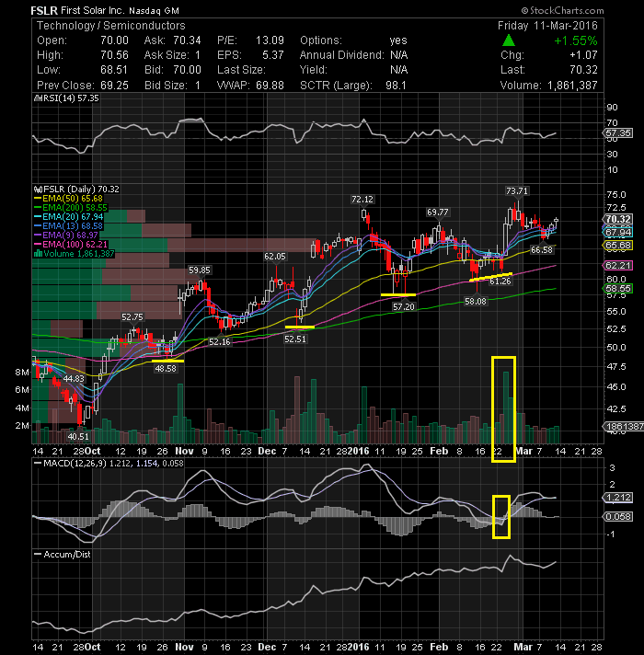Click the 66.58 price label
The image size is (644, 655).
click(541, 250)
